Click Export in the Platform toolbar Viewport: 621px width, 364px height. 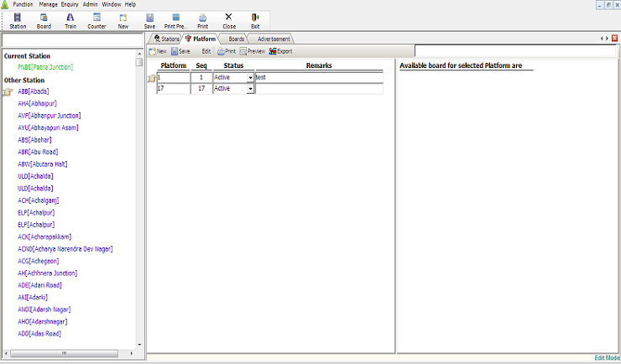280,51
